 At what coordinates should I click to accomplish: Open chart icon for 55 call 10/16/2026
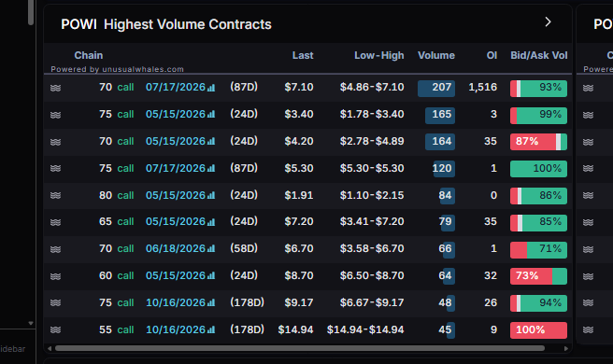tap(211, 329)
